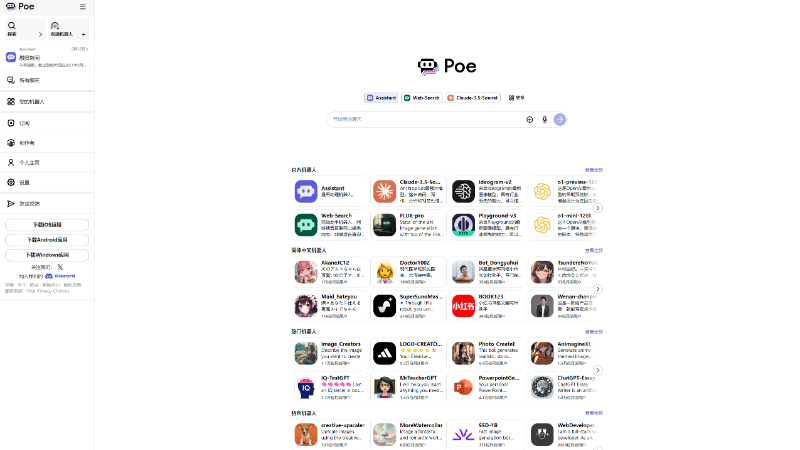Click See all for Simplified Chinese bots section
800x450 pixels.
coord(593,251)
